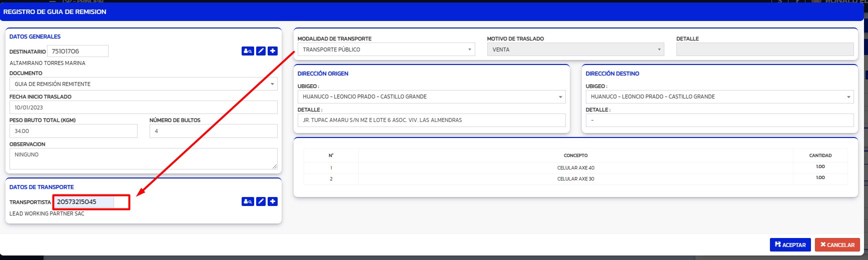Search transportista with the person-search icon
Image resolution: width=868 pixels, height=260 pixels.
click(248, 201)
